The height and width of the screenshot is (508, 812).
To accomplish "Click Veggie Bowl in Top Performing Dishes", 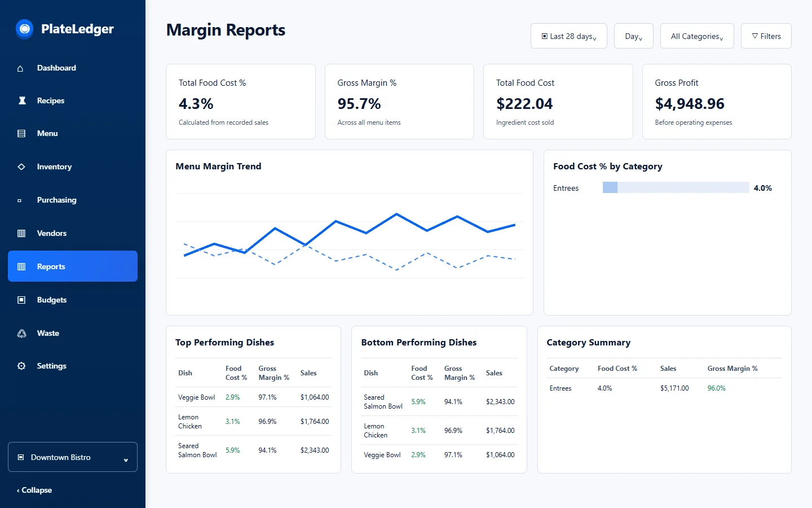I will coord(196,397).
